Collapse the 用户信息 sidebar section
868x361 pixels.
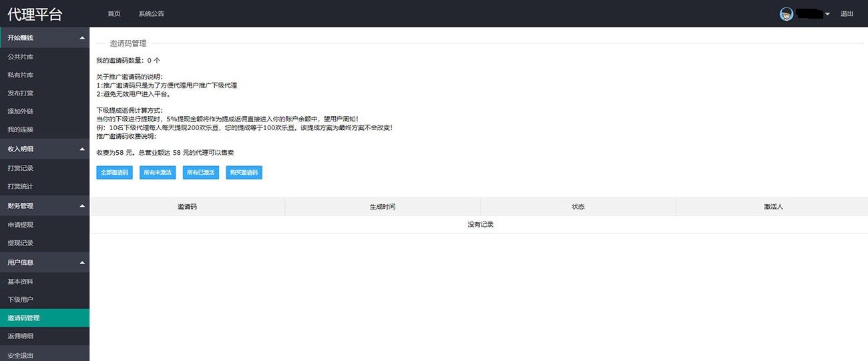[x=45, y=263]
